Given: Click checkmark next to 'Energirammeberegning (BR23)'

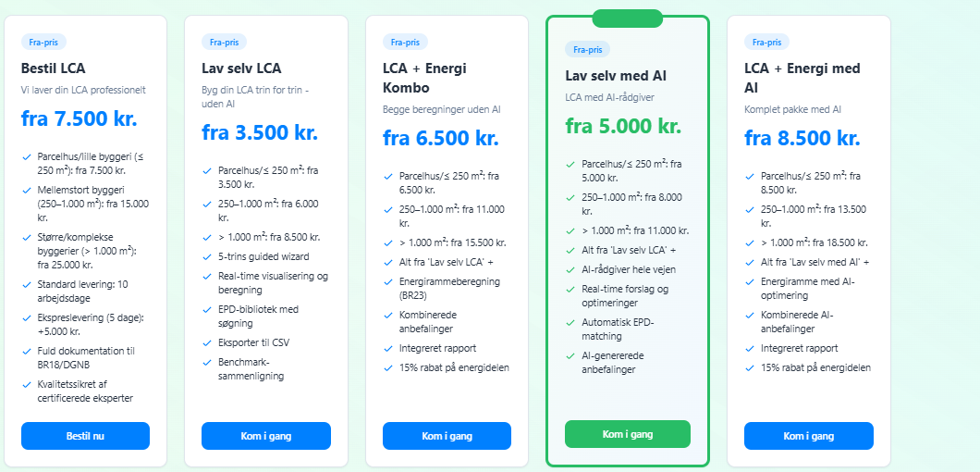Looking at the screenshot, I should pos(388,281).
